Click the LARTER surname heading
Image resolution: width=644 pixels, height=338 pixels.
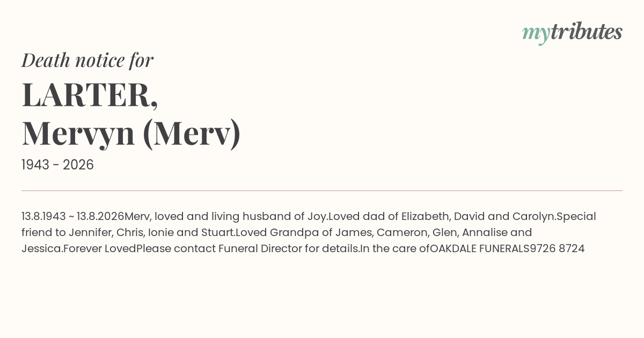tap(90, 95)
